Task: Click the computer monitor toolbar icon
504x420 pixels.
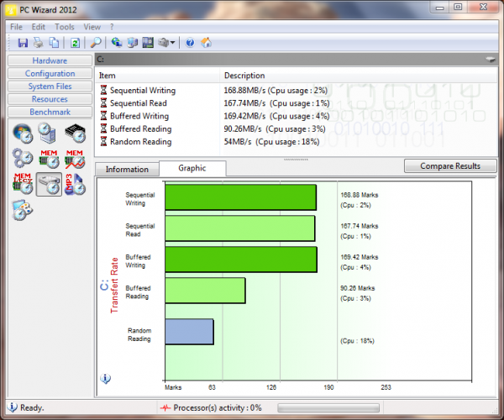Action: pos(132,42)
